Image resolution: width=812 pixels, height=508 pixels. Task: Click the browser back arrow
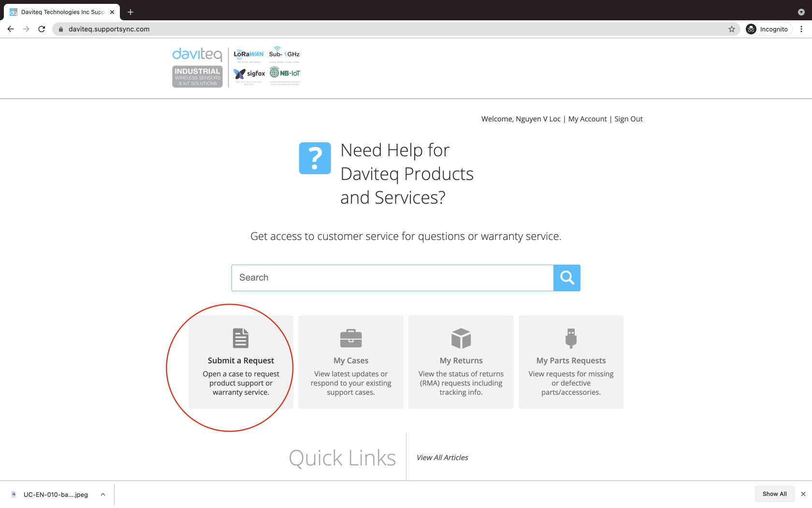[11, 29]
